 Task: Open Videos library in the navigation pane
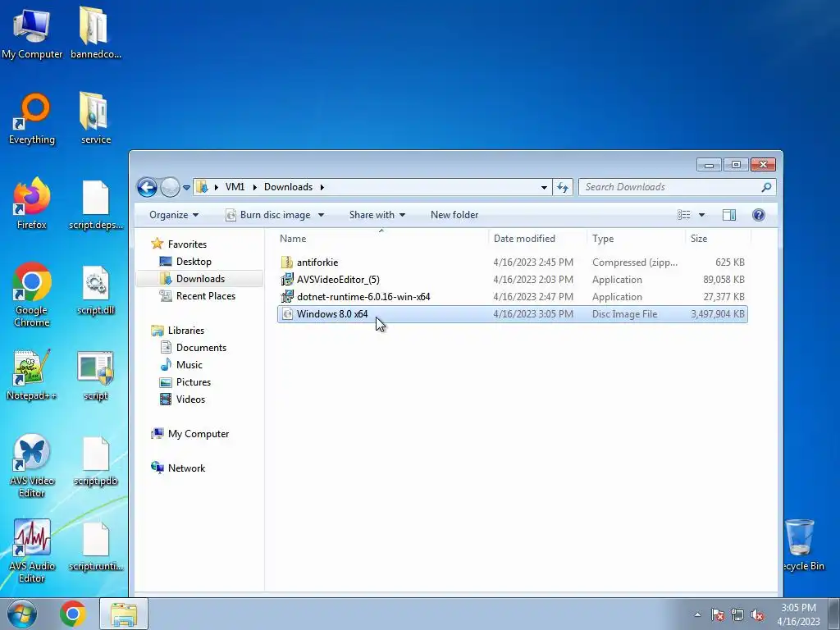(190, 399)
